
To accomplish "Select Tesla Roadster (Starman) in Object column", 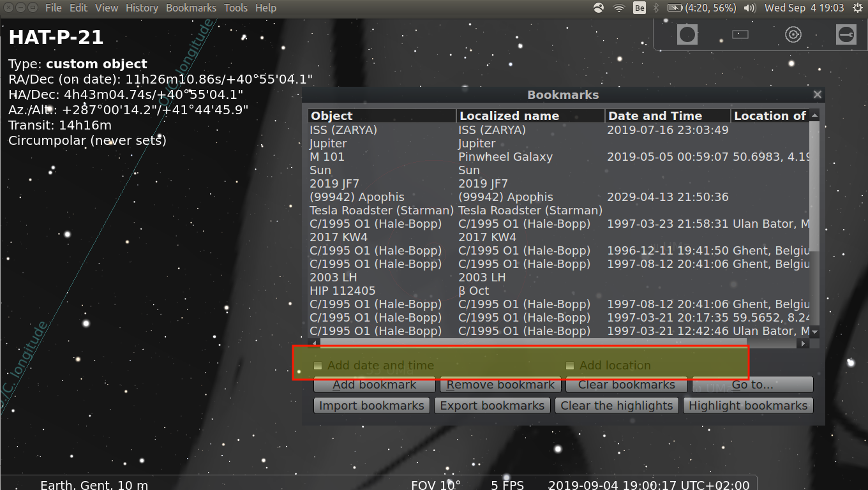I will tap(382, 210).
